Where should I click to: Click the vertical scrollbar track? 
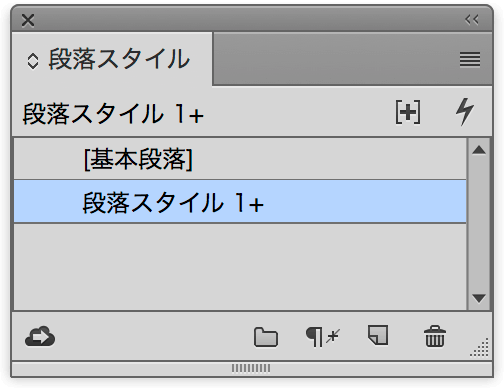479,223
